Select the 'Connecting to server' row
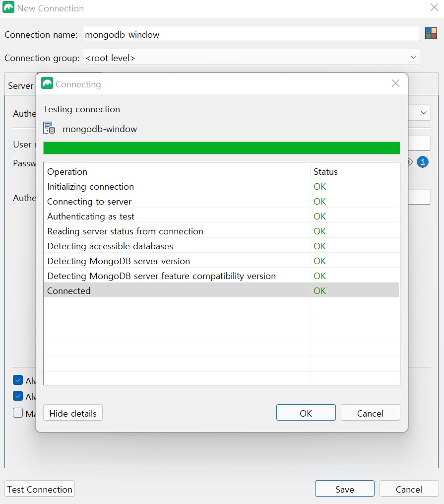Image resolution: width=444 pixels, height=504 pixels. [x=222, y=201]
